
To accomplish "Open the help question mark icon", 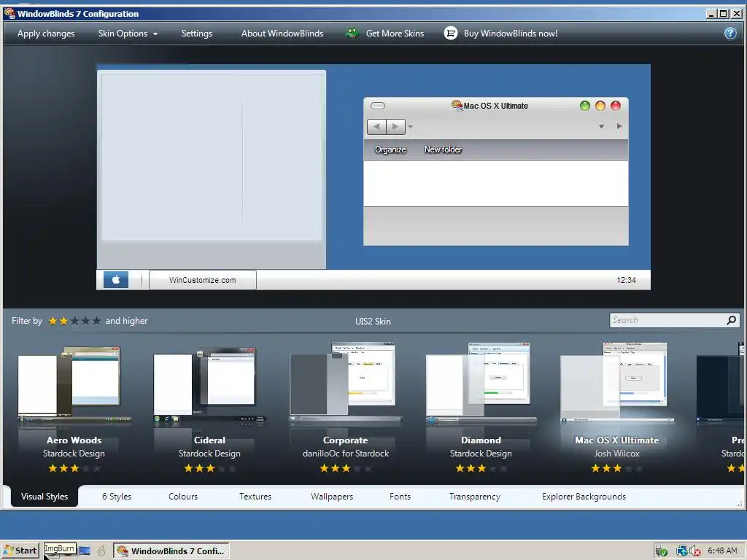I will pyautogui.click(x=729, y=33).
